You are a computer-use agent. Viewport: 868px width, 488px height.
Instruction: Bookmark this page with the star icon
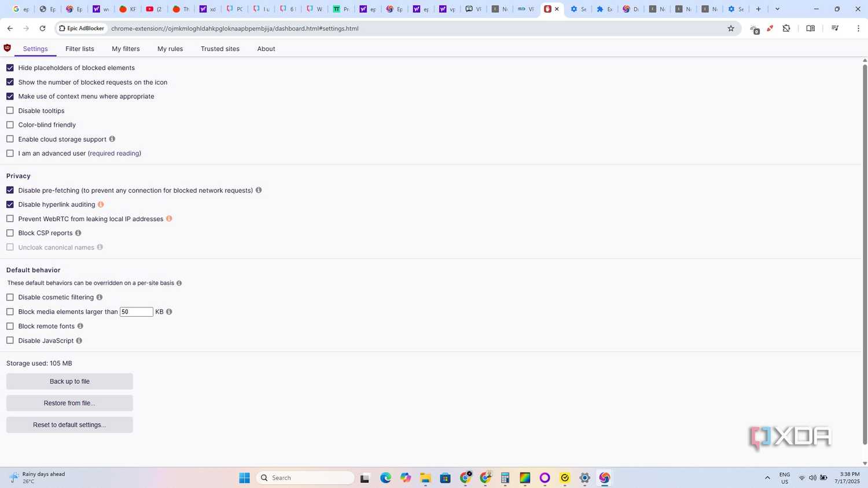coord(731,28)
